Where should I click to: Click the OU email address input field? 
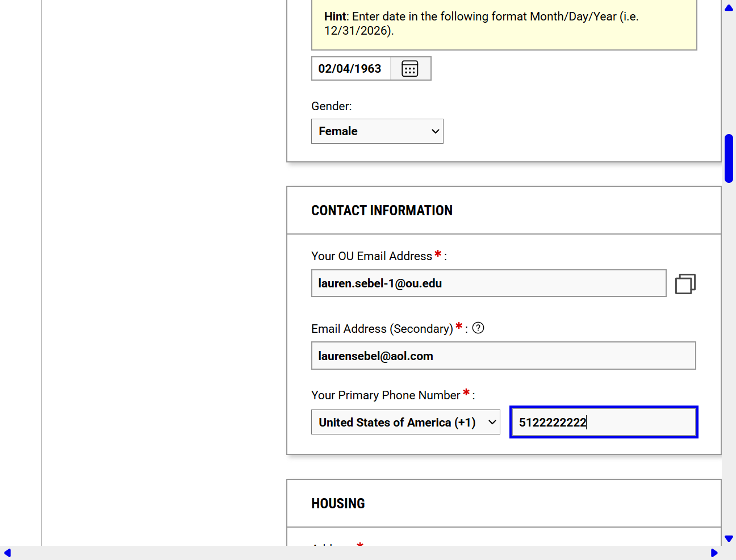coord(488,283)
